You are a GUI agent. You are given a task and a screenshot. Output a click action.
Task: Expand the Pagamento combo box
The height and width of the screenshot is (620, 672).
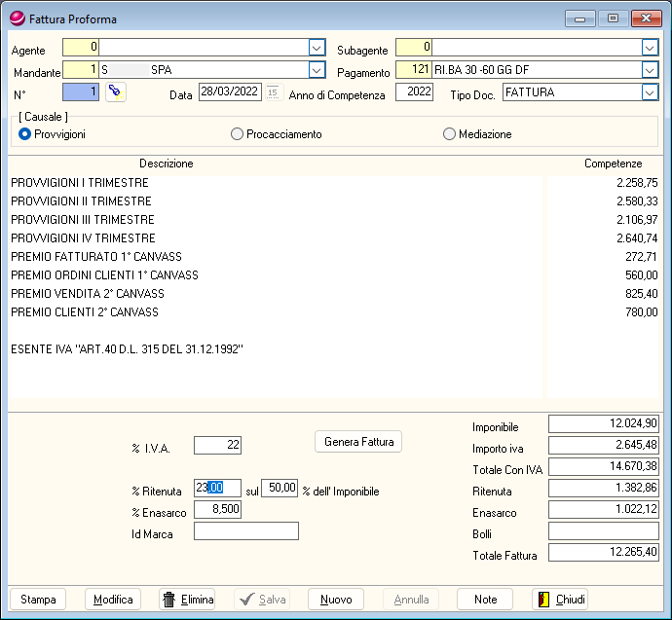coord(650,70)
